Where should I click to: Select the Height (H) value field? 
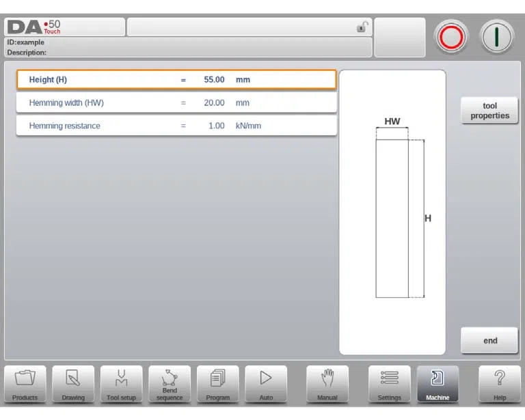tap(176, 80)
